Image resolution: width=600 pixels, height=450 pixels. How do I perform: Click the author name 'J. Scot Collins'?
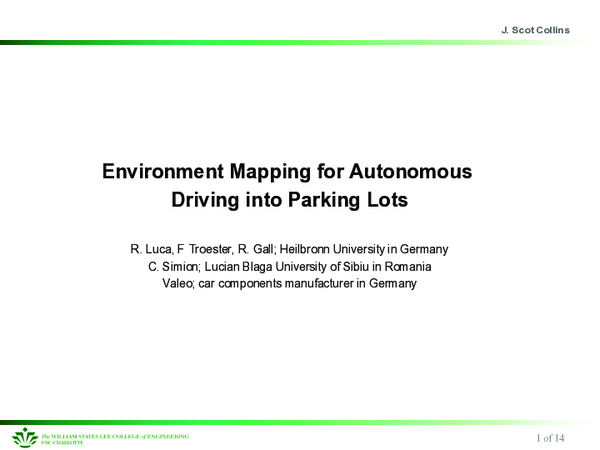[x=535, y=30]
